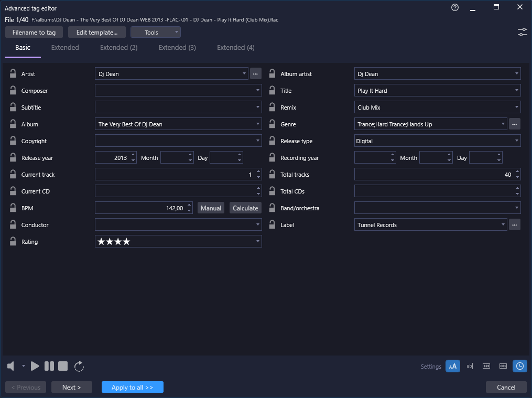Click the lock icon beside Label
This screenshot has height=398, width=532.
(272, 224)
